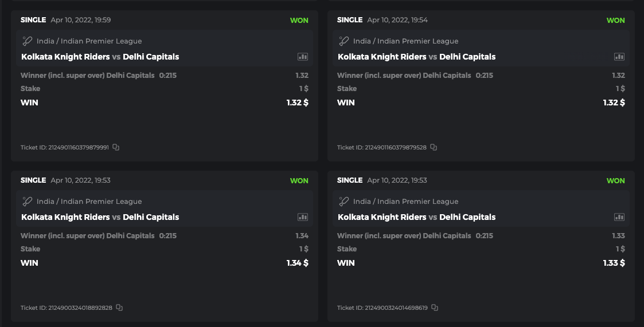Image resolution: width=644 pixels, height=327 pixels.
Task: Click cricket sport icon in 19:54 bet card
Action: [x=344, y=41]
